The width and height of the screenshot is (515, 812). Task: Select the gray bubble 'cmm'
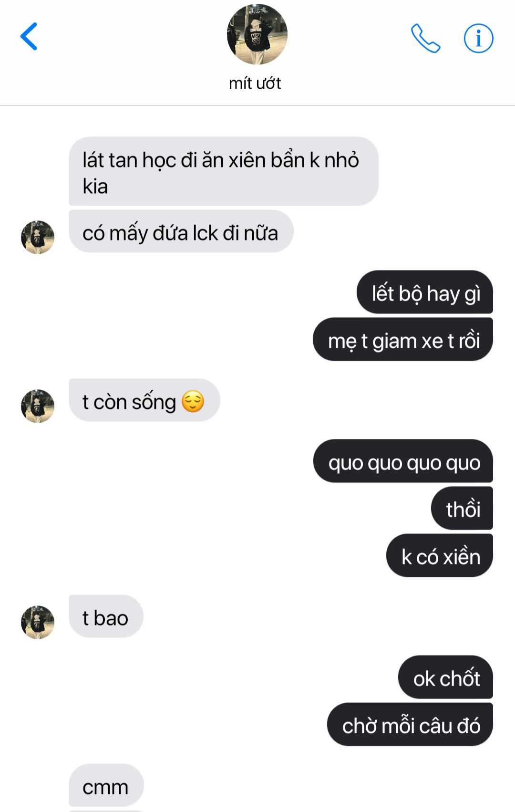tap(106, 785)
